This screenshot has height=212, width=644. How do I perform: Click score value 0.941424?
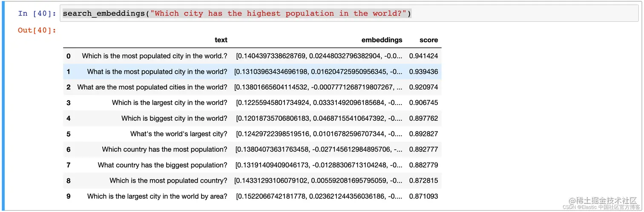424,56
